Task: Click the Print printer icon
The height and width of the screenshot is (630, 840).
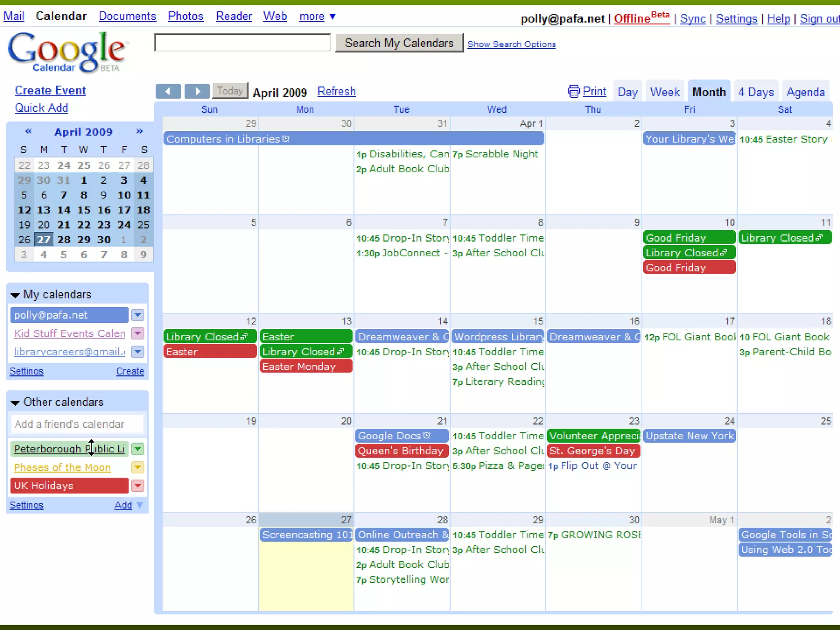Action: click(x=573, y=91)
